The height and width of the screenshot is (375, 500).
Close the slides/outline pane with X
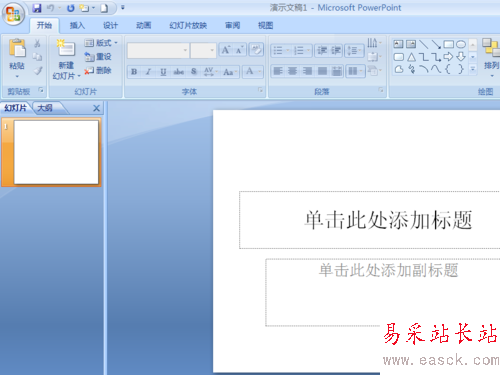tap(96, 108)
